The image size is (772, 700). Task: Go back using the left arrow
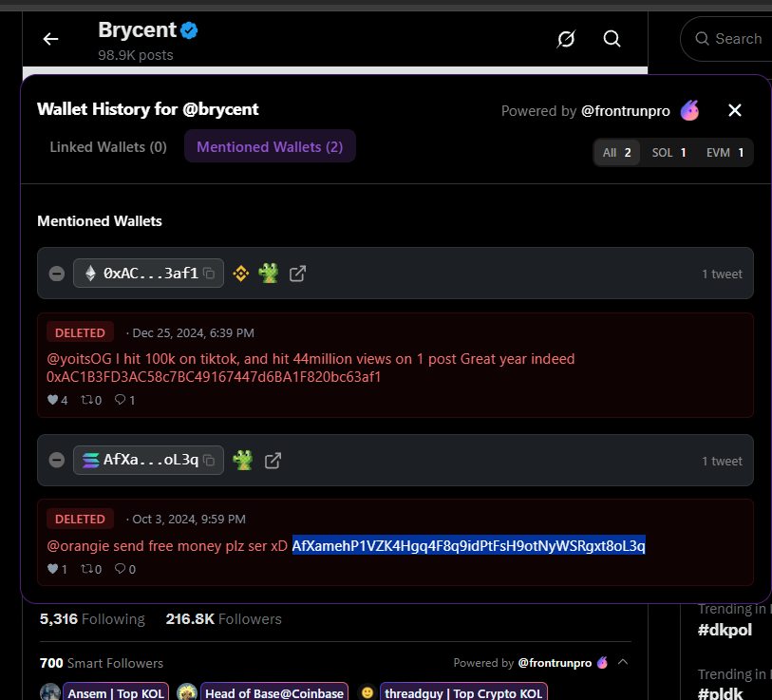pyautogui.click(x=50, y=39)
